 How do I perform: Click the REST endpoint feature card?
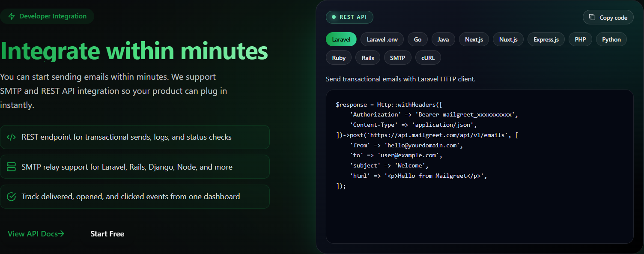[135, 137]
